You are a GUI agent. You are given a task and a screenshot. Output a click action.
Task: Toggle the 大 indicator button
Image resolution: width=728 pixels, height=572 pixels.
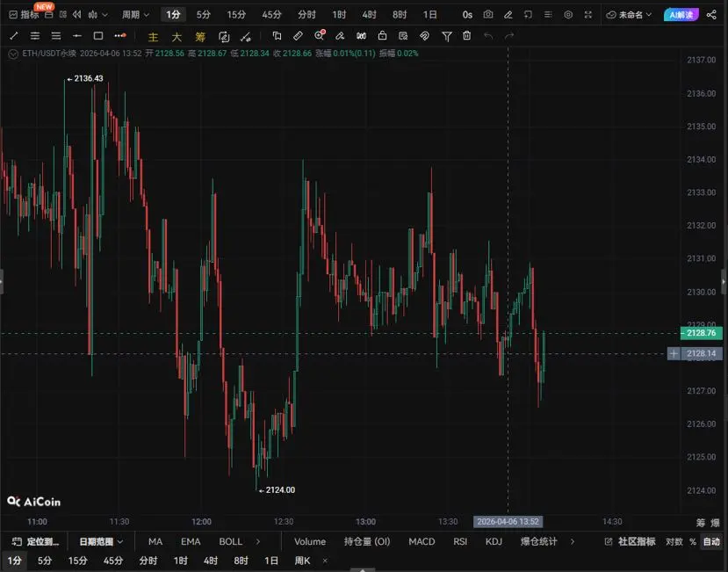pos(177,36)
